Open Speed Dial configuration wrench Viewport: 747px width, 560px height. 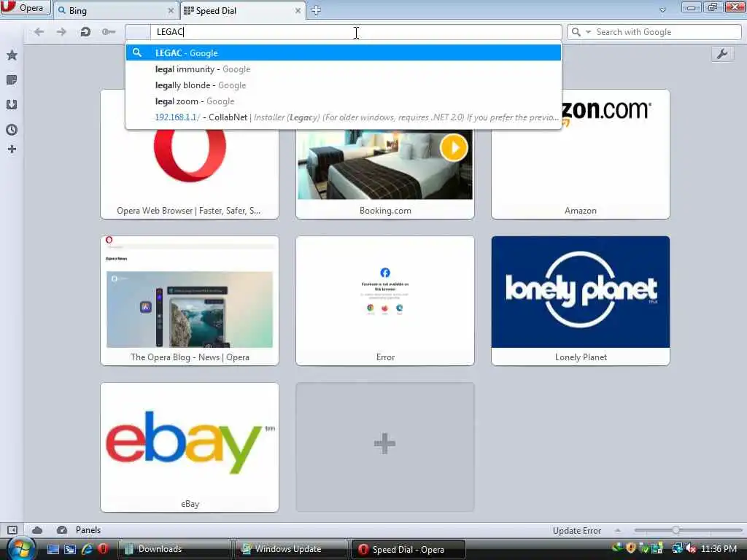722,54
